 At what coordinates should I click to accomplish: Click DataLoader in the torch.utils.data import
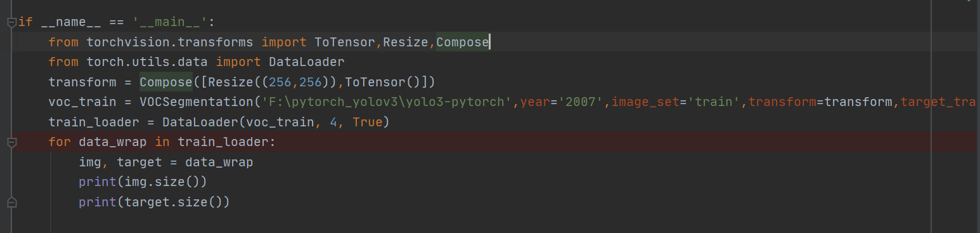pos(307,62)
